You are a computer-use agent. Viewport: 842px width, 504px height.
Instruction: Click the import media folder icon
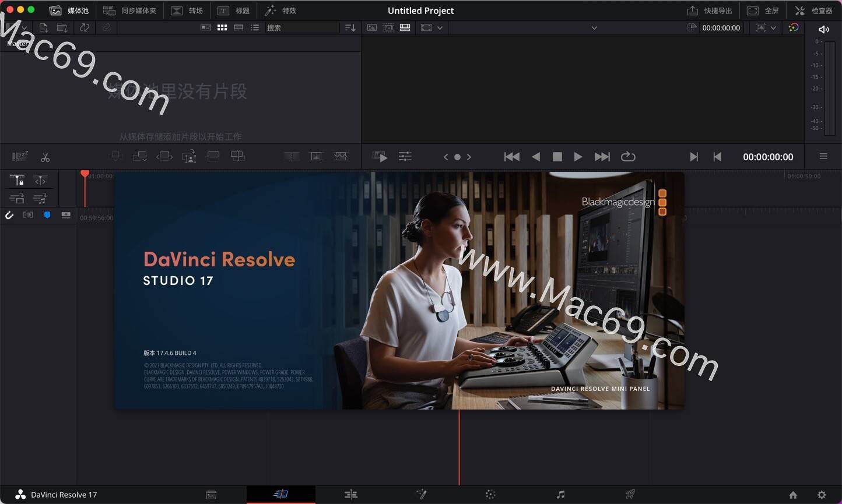pyautogui.click(x=62, y=27)
